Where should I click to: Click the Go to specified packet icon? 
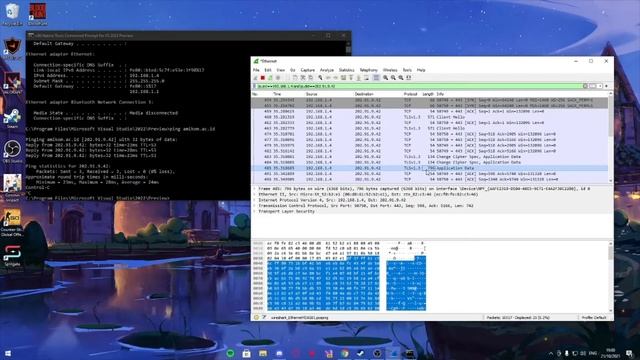click(344, 78)
